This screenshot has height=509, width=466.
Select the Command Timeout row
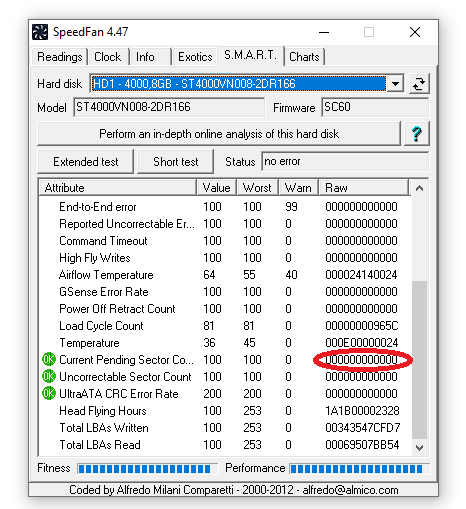(225, 241)
